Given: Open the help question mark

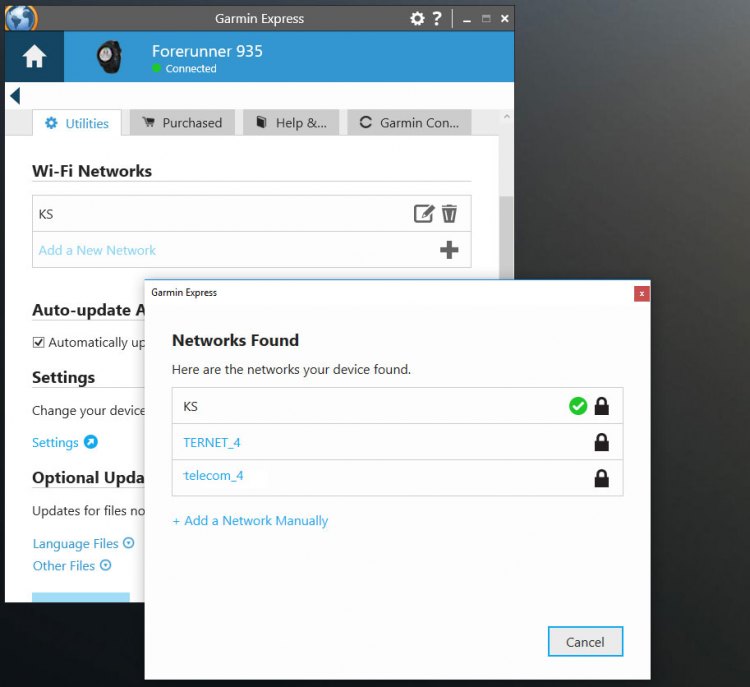Looking at the screenshot, I should 437,19.
